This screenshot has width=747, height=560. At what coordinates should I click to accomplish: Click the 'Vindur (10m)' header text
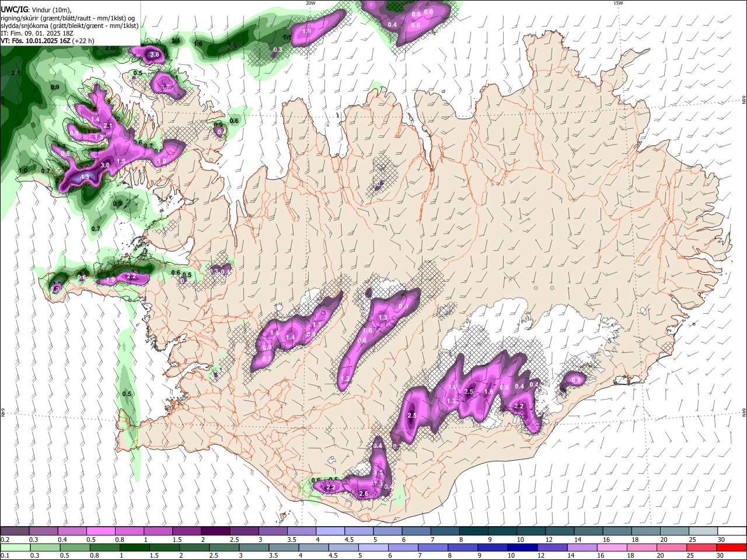(50, 9)
